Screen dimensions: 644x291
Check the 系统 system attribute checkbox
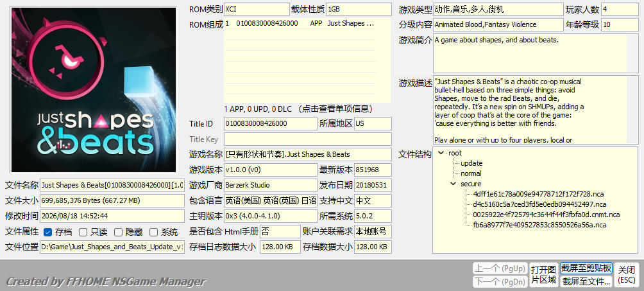(x=153, y=232)
